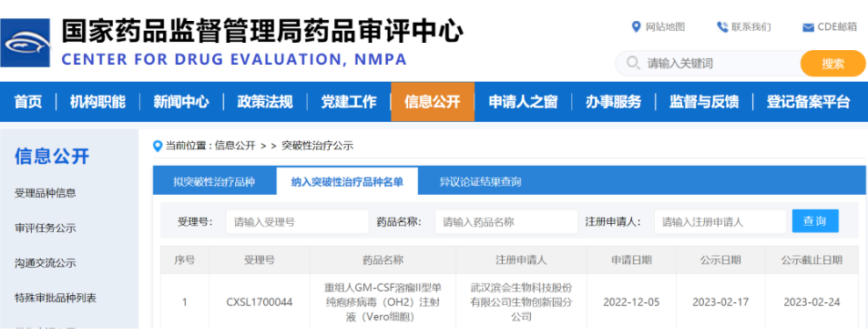Click the 当前位置 location pin icon

(158, 146)
